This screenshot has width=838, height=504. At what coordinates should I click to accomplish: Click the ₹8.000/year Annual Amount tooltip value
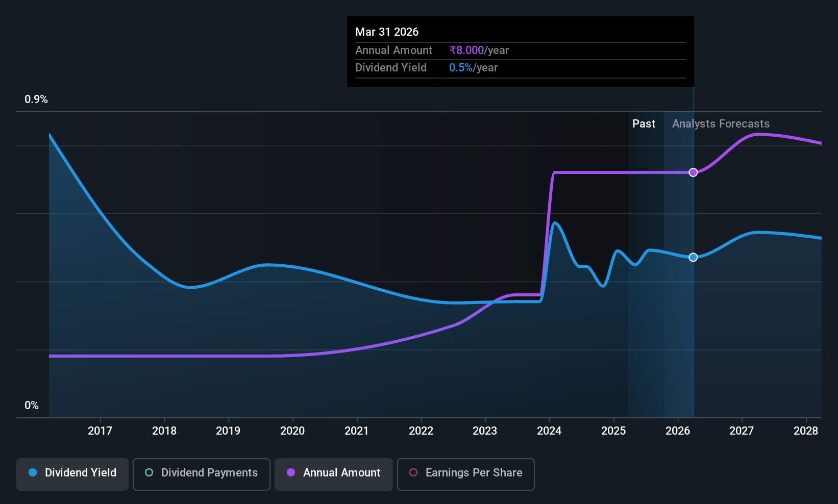pyautogui.click(x=479, y=51)
